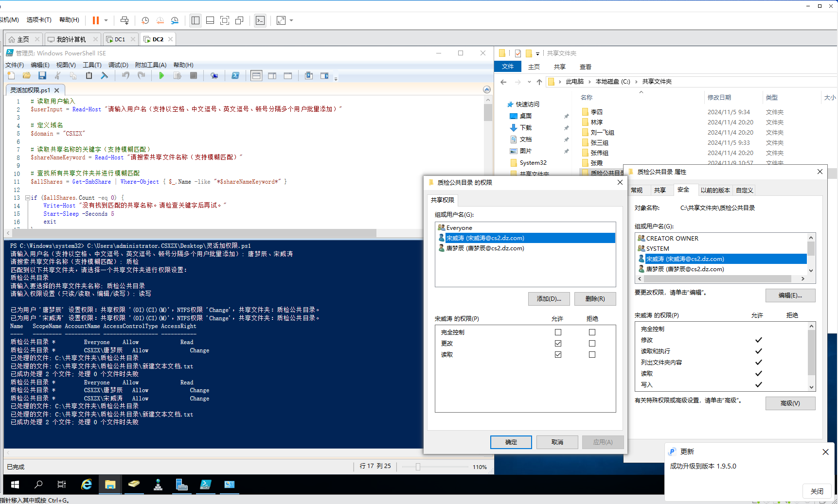Check Deny box for 读取 permission
838x504 pixels.
tap(592, 355)
